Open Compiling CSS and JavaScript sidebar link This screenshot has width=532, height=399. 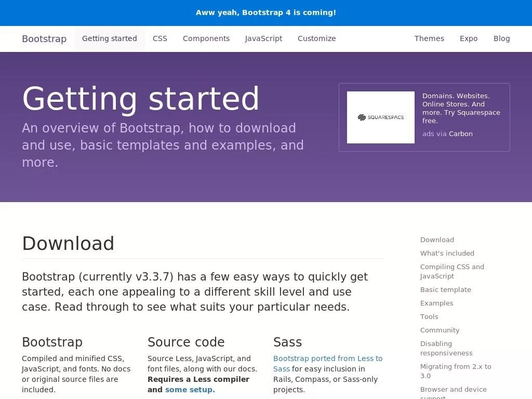[x=453, y=271]
